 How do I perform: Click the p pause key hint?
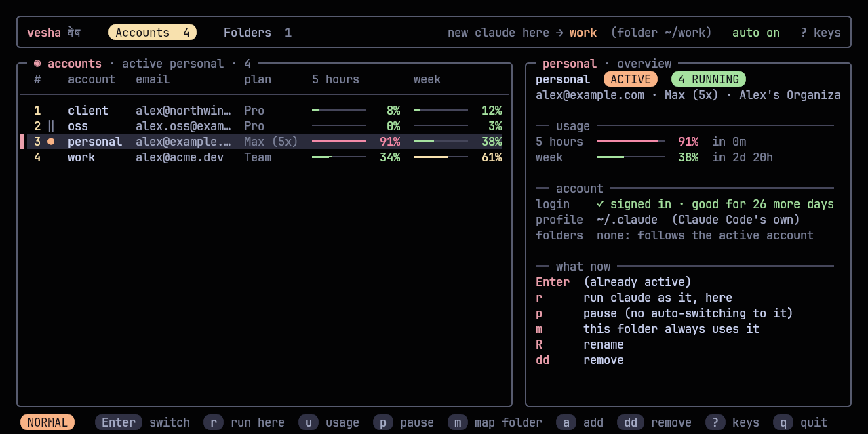tap(403, 422)
